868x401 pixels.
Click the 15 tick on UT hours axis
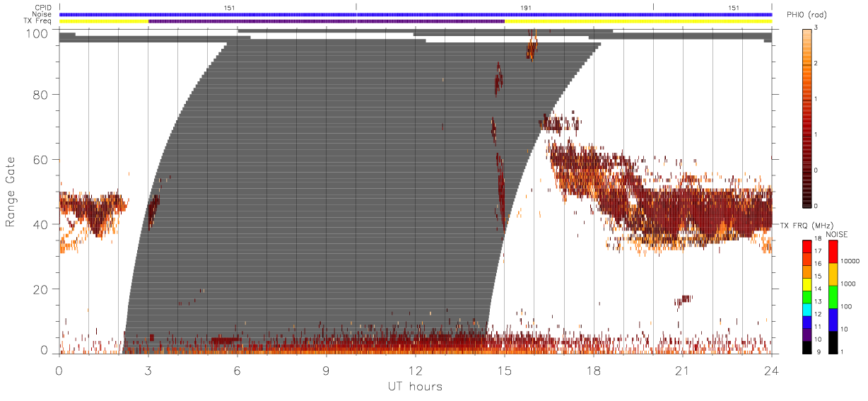tap(504, 370)
